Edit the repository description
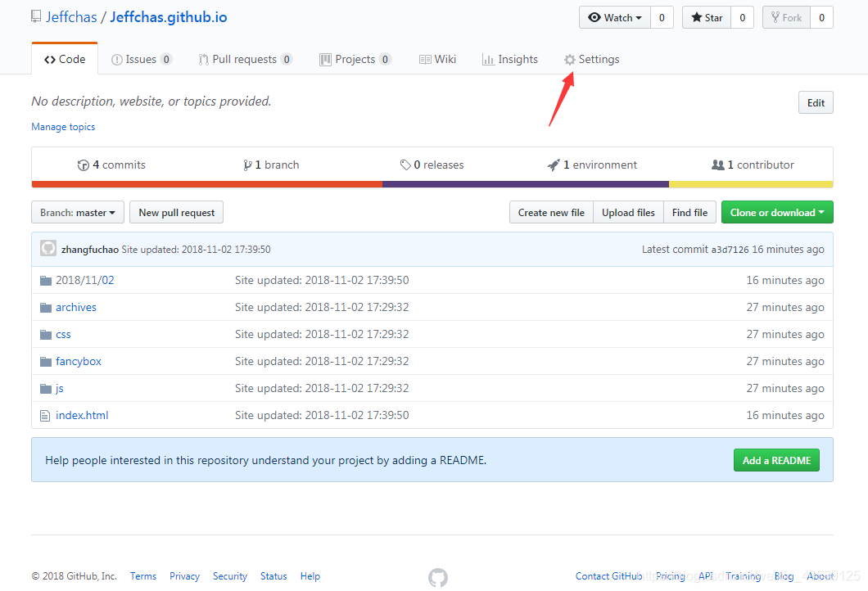Image resolution: width=868 pixels, height=591 pixels. pos(816,103)
